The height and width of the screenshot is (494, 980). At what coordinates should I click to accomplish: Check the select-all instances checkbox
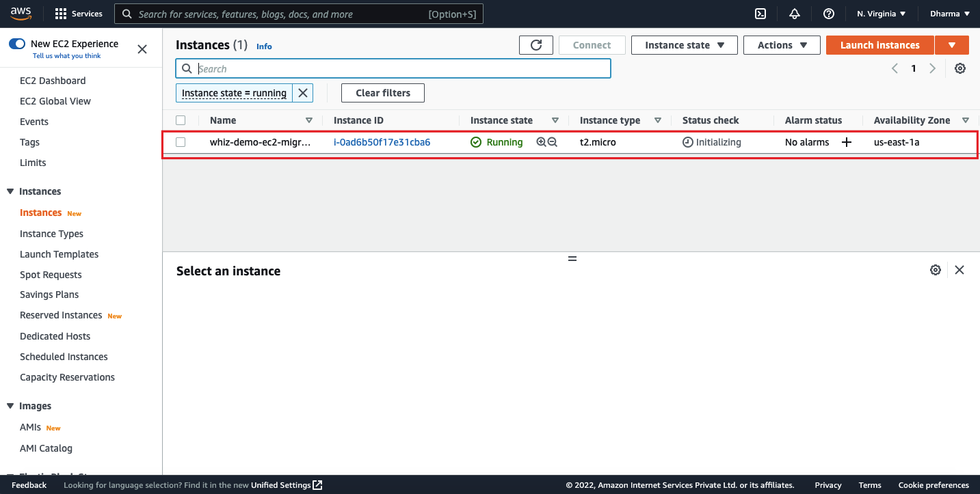[181, 120]
